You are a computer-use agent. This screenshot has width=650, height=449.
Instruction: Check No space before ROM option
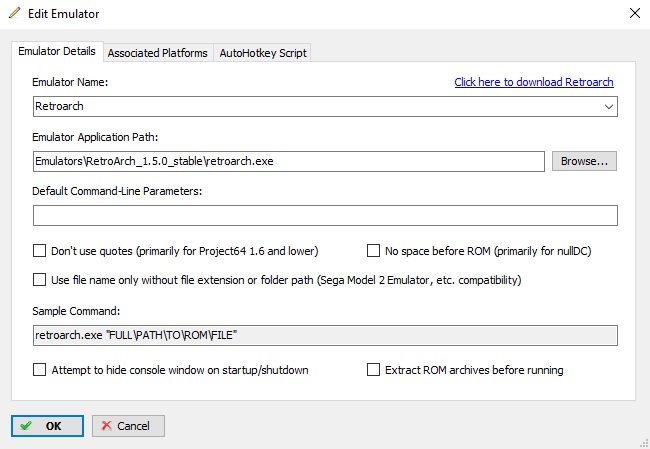coord(374,251)
